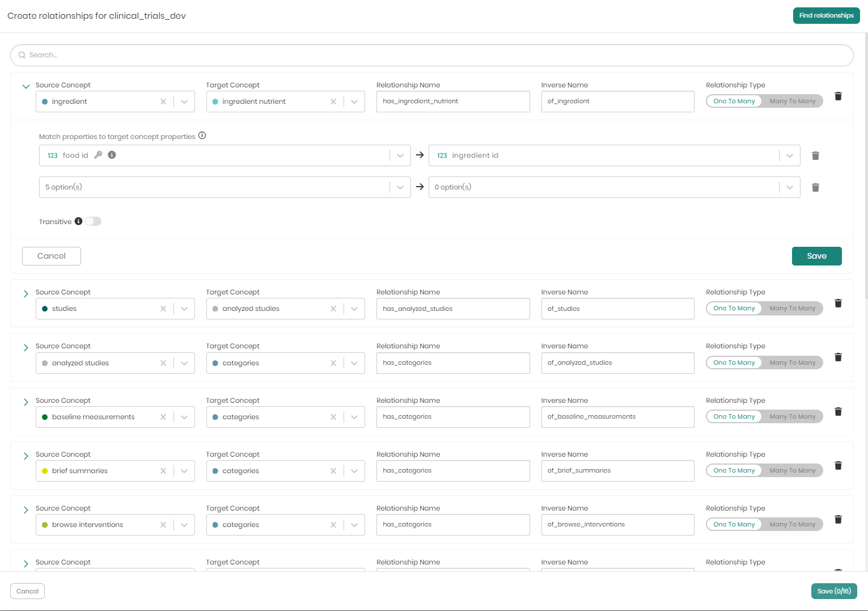
Task: Delete the 5 option(s) property mapping
Action: (815, 187)
